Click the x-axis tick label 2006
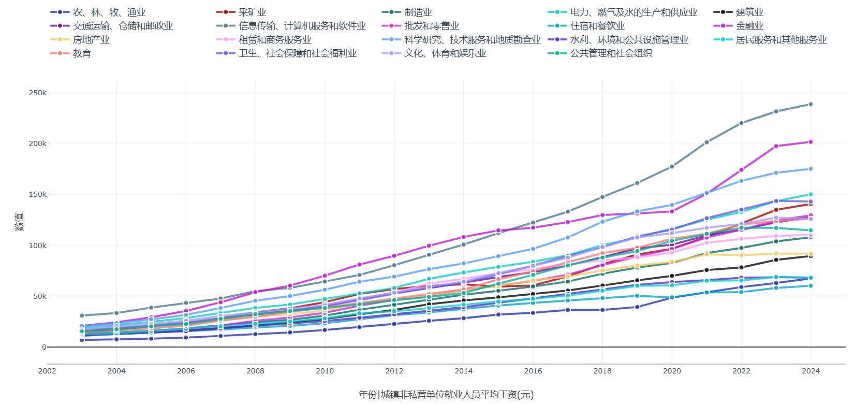The height and width of the screenshot is (404, 868). tap(186, 371)
